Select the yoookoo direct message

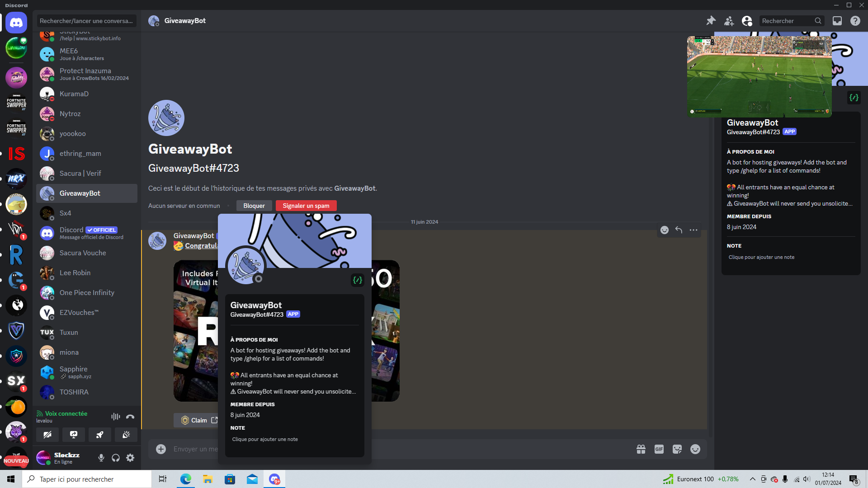[87, 134]
